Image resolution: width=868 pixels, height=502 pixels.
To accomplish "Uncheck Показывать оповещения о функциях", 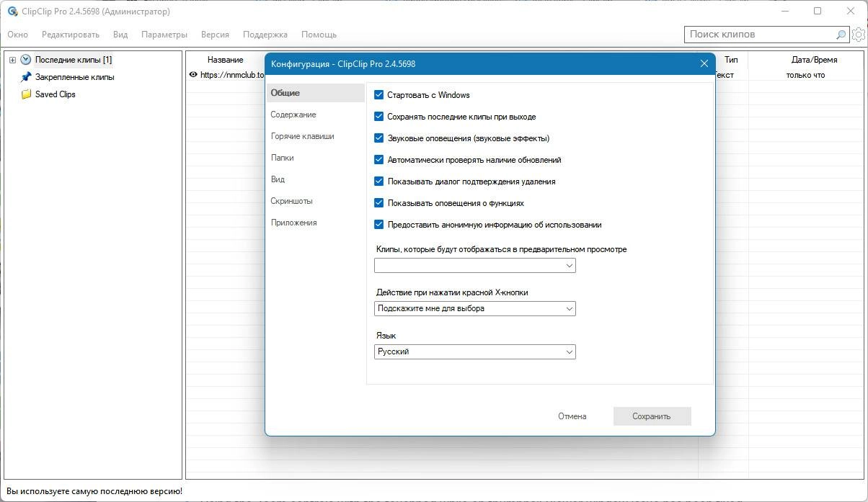I will 379,203.
